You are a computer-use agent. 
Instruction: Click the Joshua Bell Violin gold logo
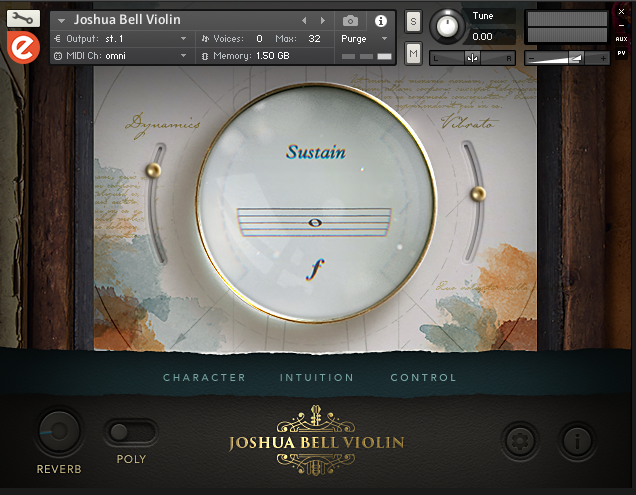pos(316,441)
